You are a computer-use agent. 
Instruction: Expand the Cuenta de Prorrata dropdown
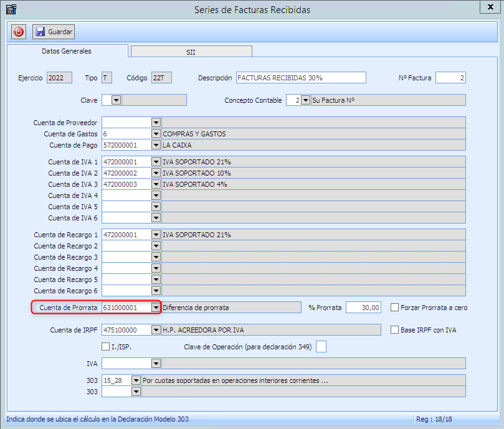(156, 308)
